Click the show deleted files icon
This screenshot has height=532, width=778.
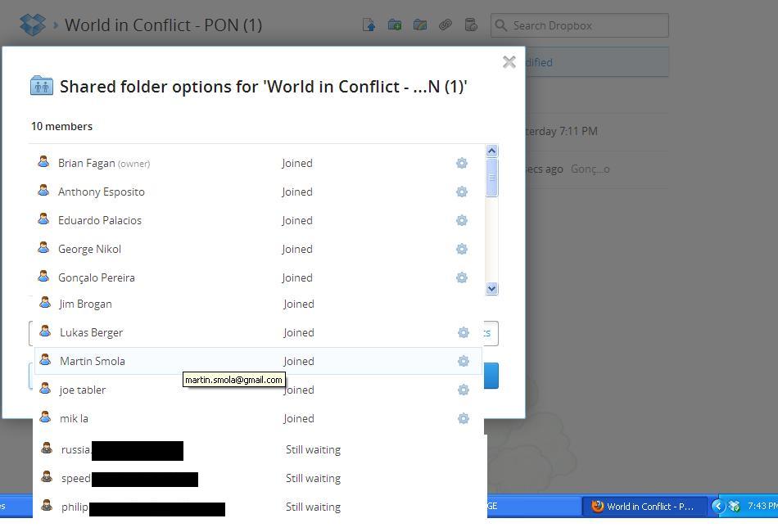tap(471, 25)
